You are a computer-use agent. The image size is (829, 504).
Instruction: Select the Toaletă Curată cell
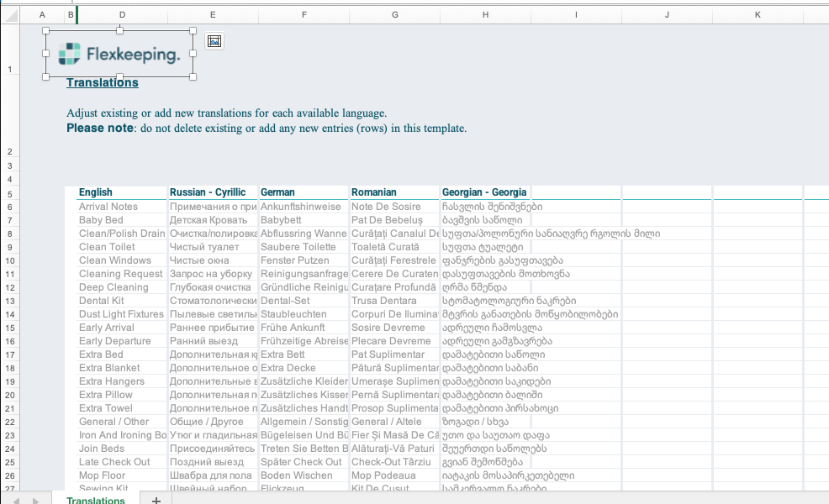click(395, 247)
